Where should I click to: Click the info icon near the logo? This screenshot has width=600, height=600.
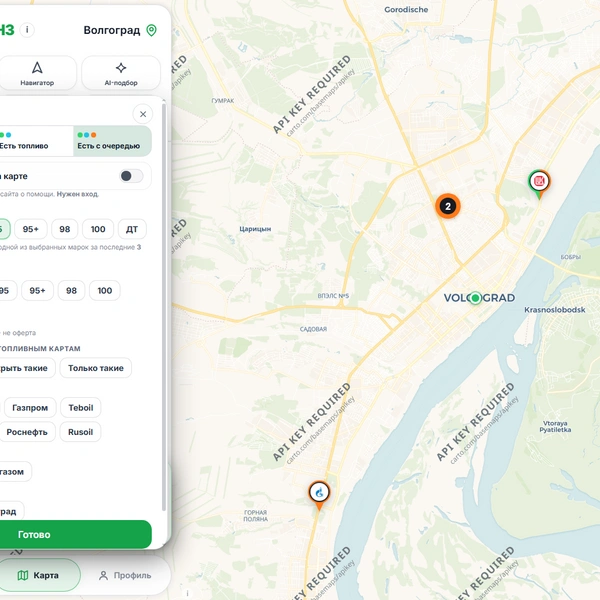pos(27,29)
